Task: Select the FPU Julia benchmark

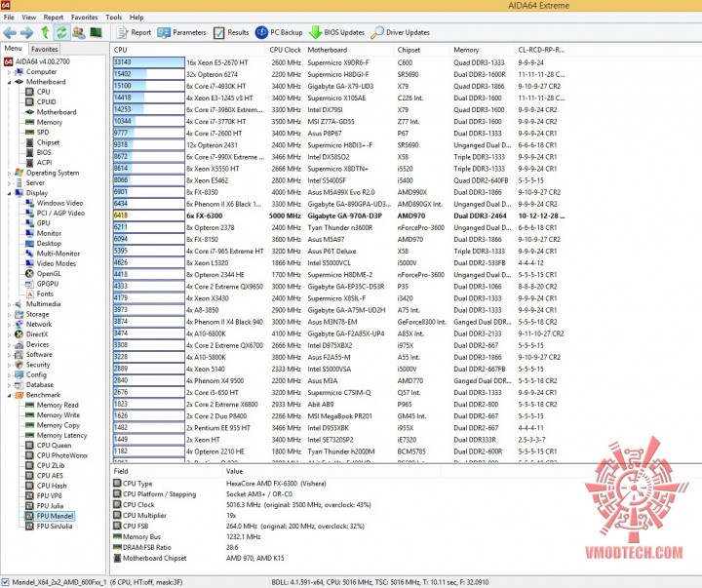Action: coord(50,506)
